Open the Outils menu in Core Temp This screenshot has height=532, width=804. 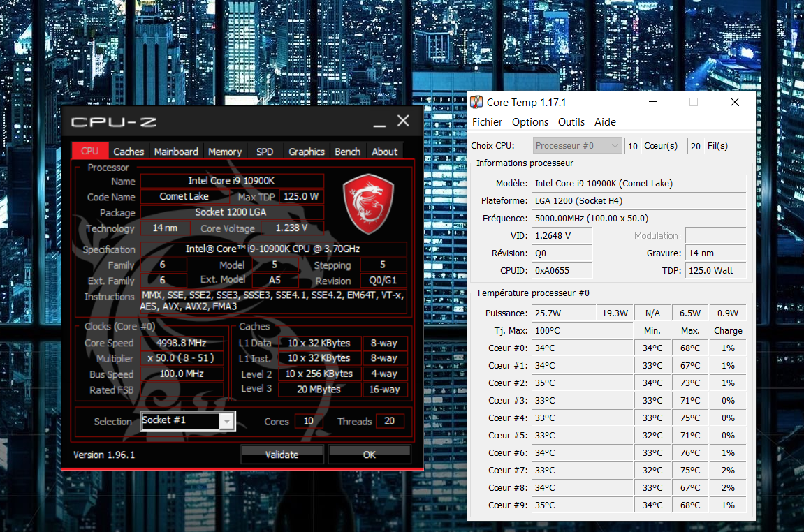tap(571, 122)
